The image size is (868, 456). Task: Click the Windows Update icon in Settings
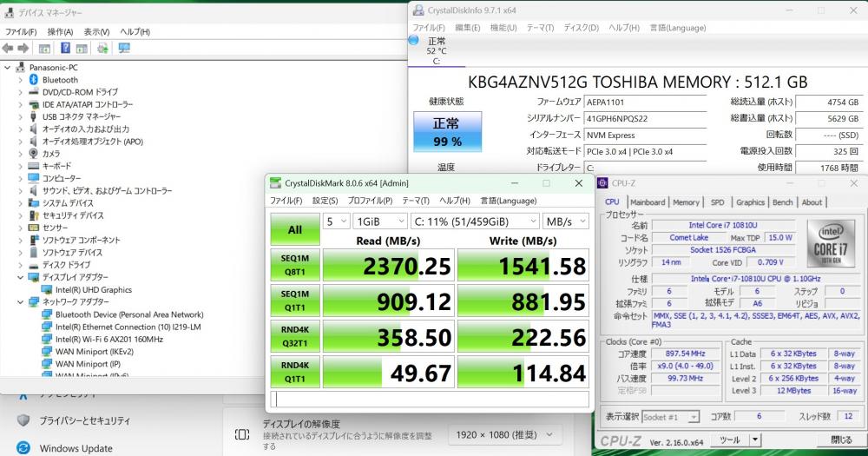(22, 448)
